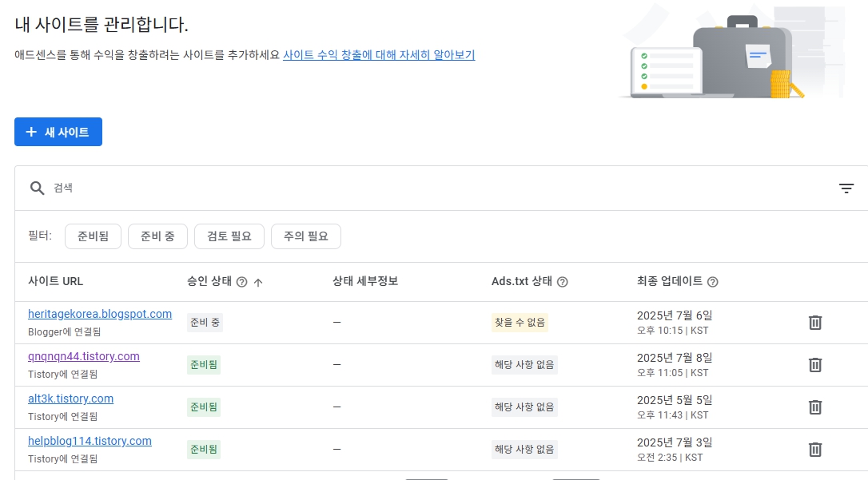Click the 새 사이트 button
This screenshot has width=868, height=480.
point(58,132)
